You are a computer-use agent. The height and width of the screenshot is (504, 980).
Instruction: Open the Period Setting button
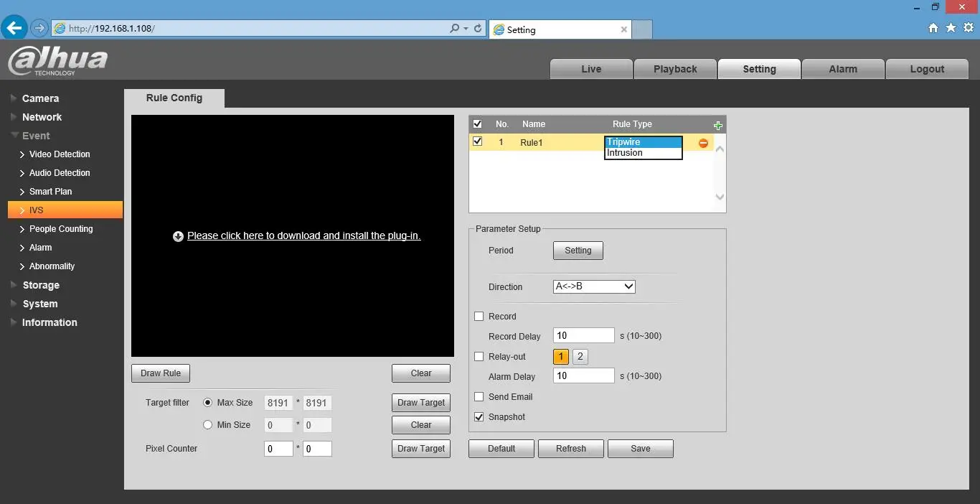coord(578,251)
